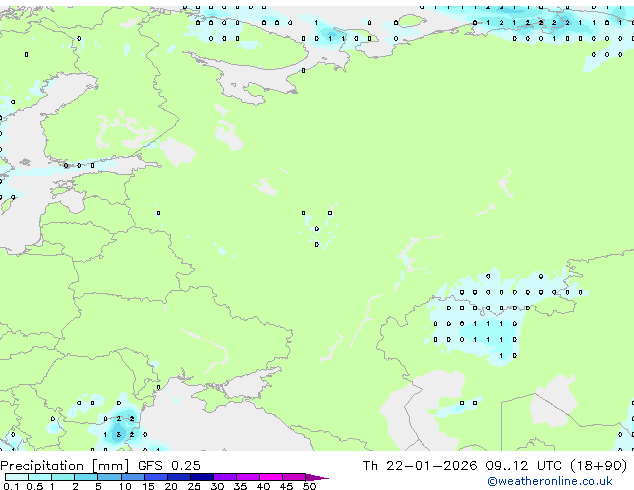634x490 pixels.
Task: Click the '0.1' legend scale label
Action: tap(11, 486)
